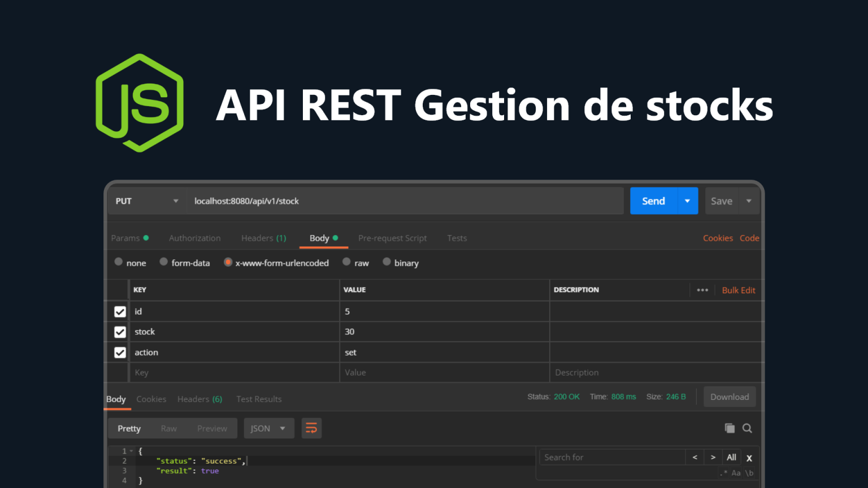Image resolution: width=868 pixels, height=488 pixels.
Task: Uncheck the id parameter checkbox
Action: (x=120, y=312)
